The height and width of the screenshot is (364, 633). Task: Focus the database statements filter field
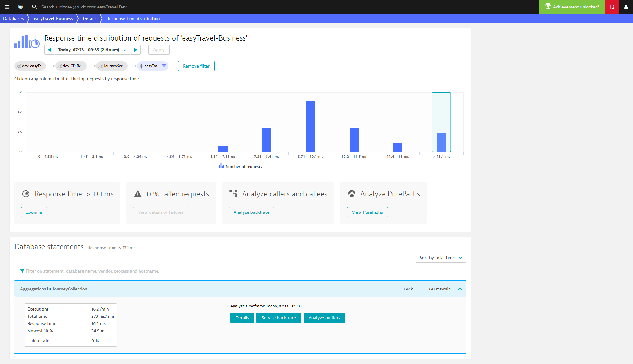[240, 271]
